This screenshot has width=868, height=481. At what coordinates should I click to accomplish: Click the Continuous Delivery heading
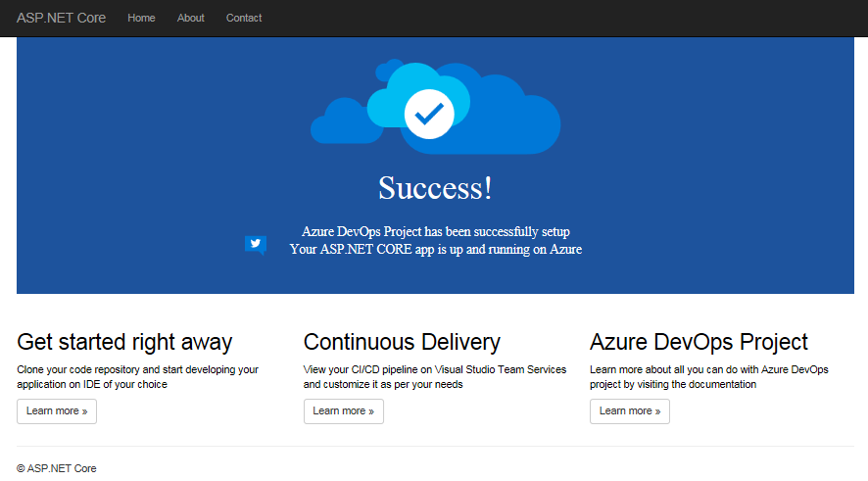coord(402,342)
